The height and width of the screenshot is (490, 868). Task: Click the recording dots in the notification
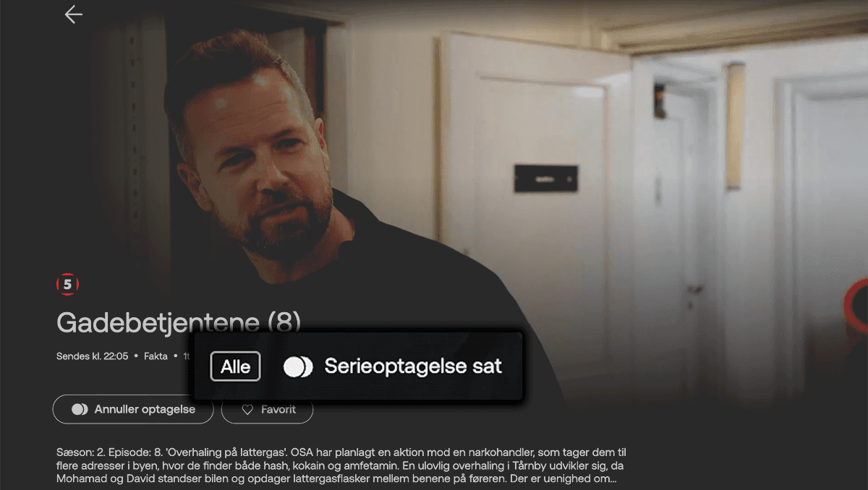click(x=298, y=366)
